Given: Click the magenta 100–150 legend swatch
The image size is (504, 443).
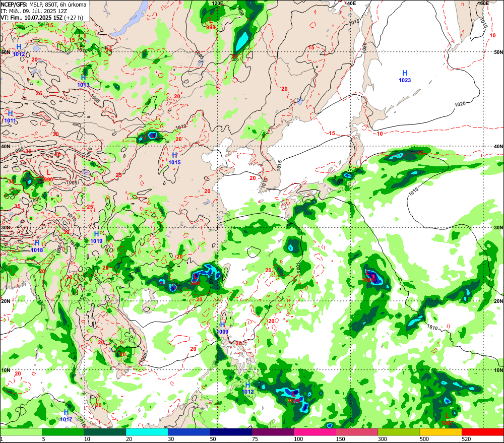Looking at the screenshot, I should [x=315, y=432].
